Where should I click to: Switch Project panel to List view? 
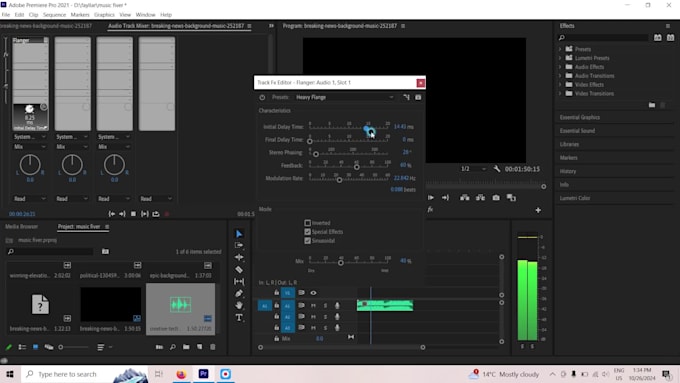point(22,347)
